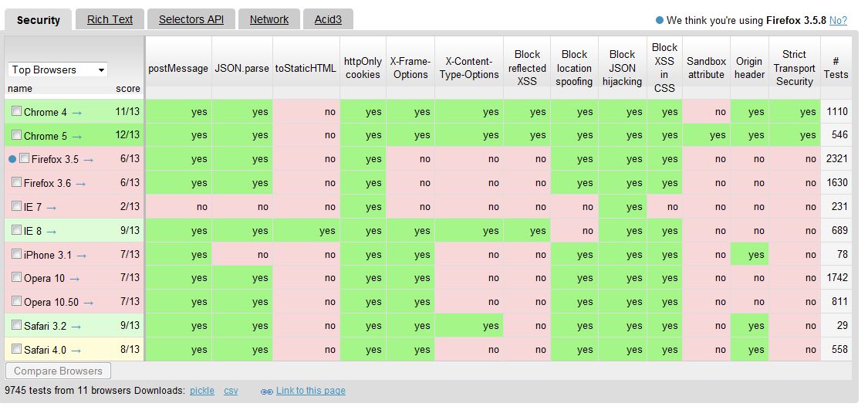Click the # Tests column header

[x=836, y=68]
